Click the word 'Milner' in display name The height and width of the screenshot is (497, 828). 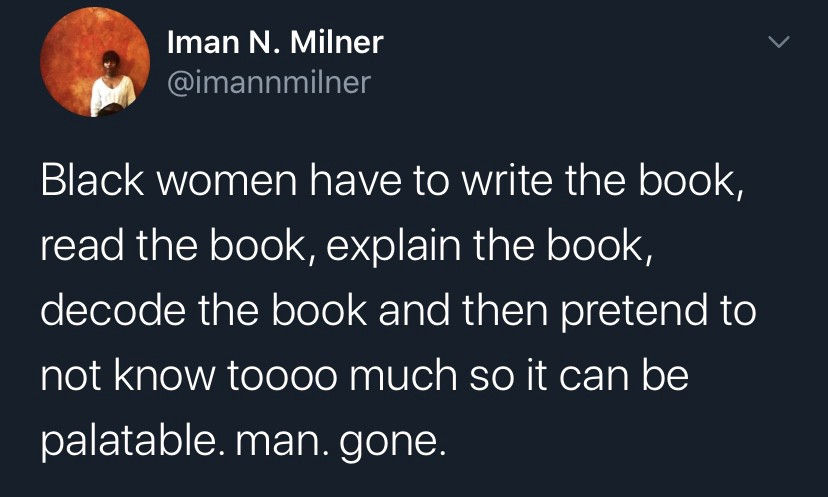[336, 42]
